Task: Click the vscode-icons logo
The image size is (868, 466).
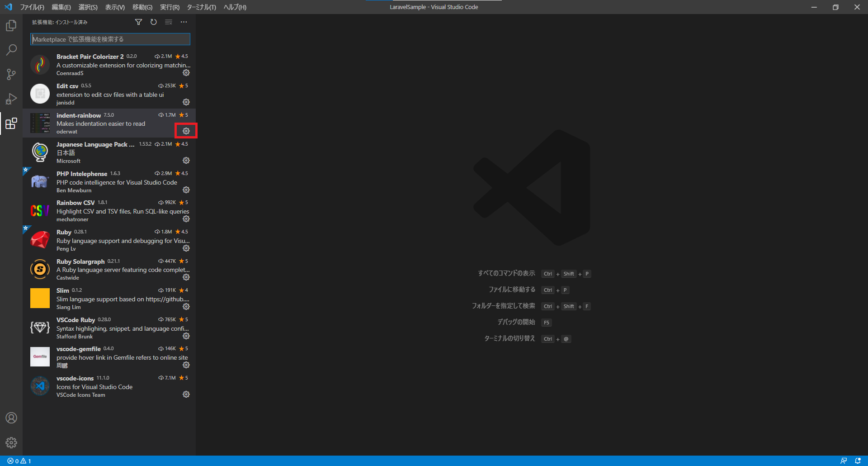Action: 40,386
